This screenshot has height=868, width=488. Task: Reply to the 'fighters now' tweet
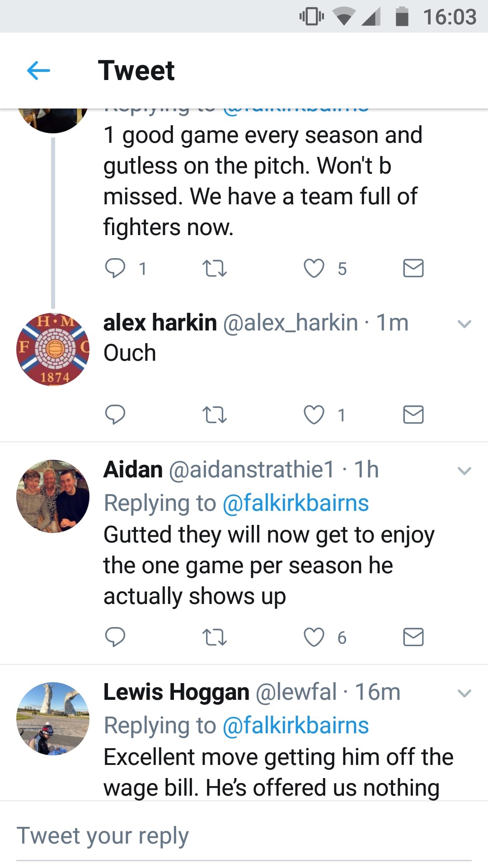coord(115,268)
